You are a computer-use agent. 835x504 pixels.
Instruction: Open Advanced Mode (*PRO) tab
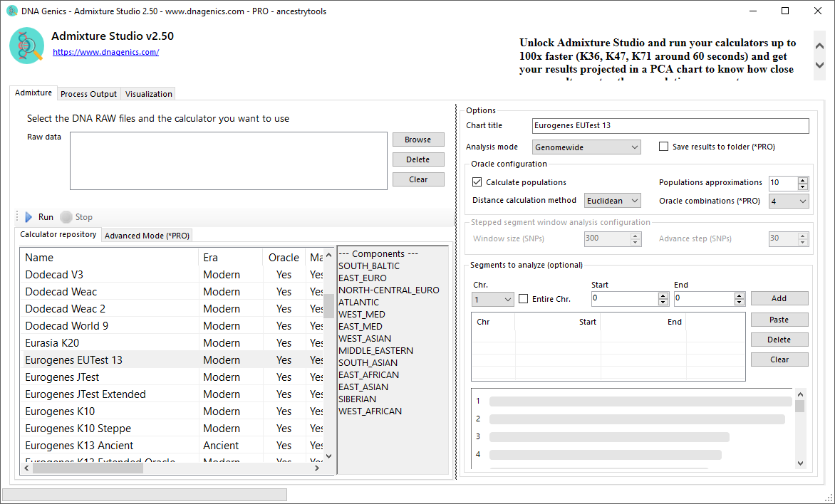click(147, 235)
